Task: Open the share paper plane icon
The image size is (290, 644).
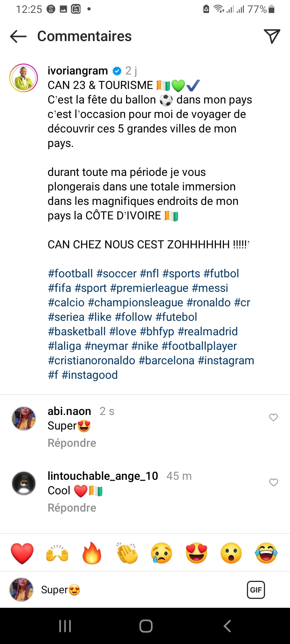Action: pyautogui.click(x=272, y=36)
